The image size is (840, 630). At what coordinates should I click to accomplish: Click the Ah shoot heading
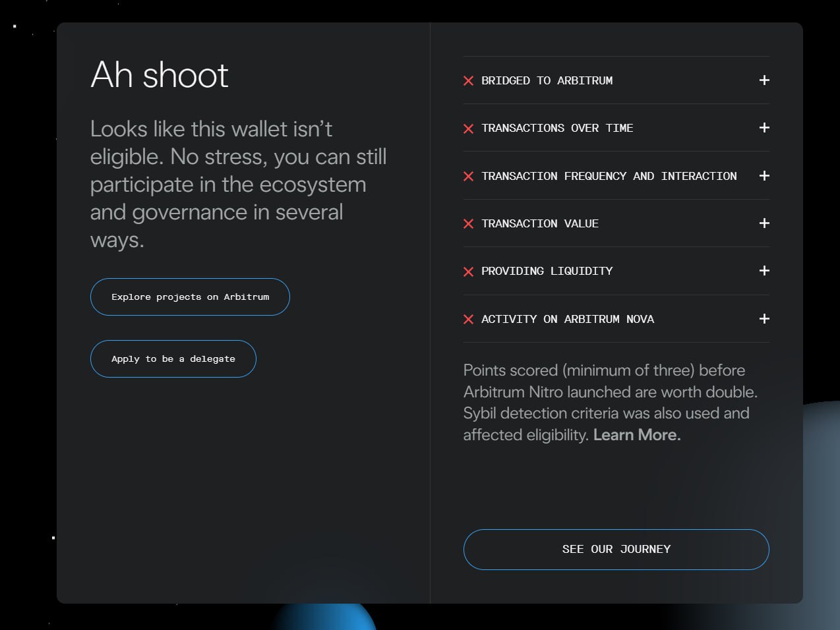(160, 74)
